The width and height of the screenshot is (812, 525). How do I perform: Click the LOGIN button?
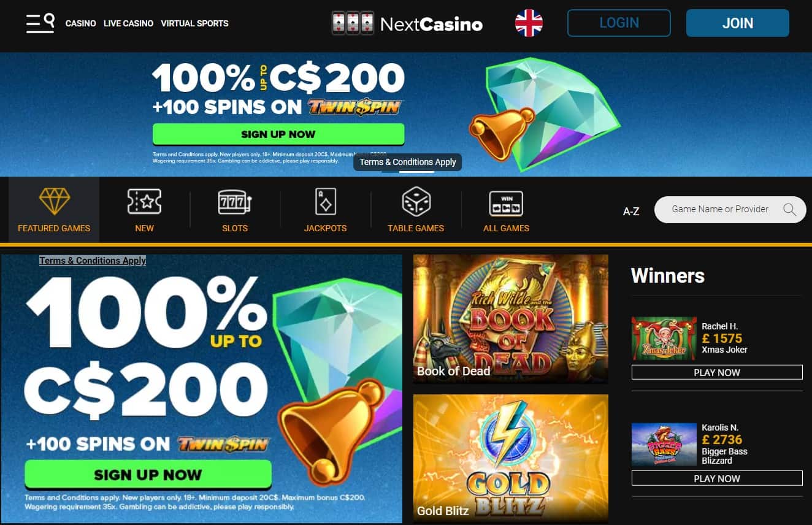tap(619, 23)
